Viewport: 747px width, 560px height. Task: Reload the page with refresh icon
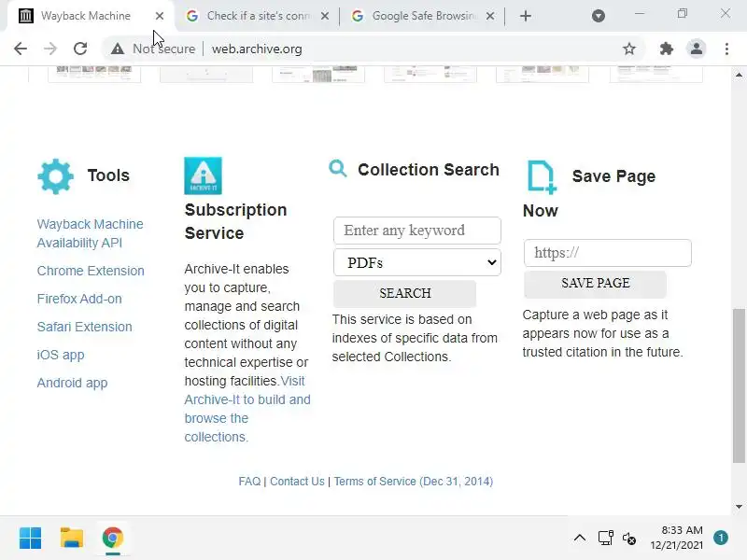point(80,49)
